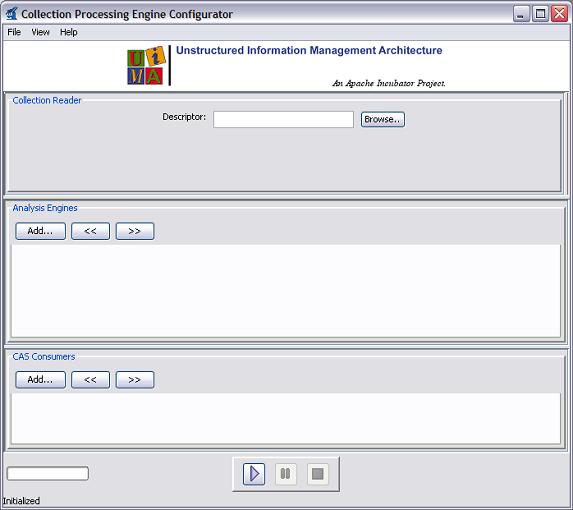Screen dimensions: 573x510
Task: Click the 'Analysis Engines' panel title
Action: pyautogui.click(x=45, y=208)
